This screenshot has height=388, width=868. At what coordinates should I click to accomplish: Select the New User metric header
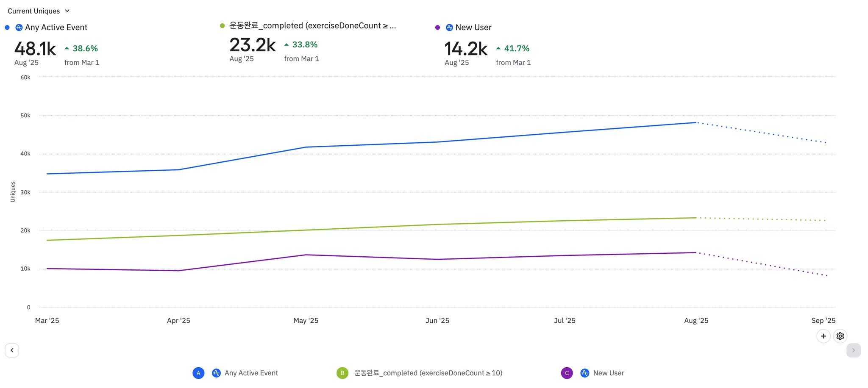pyautogui.click(x=473, y=28)
